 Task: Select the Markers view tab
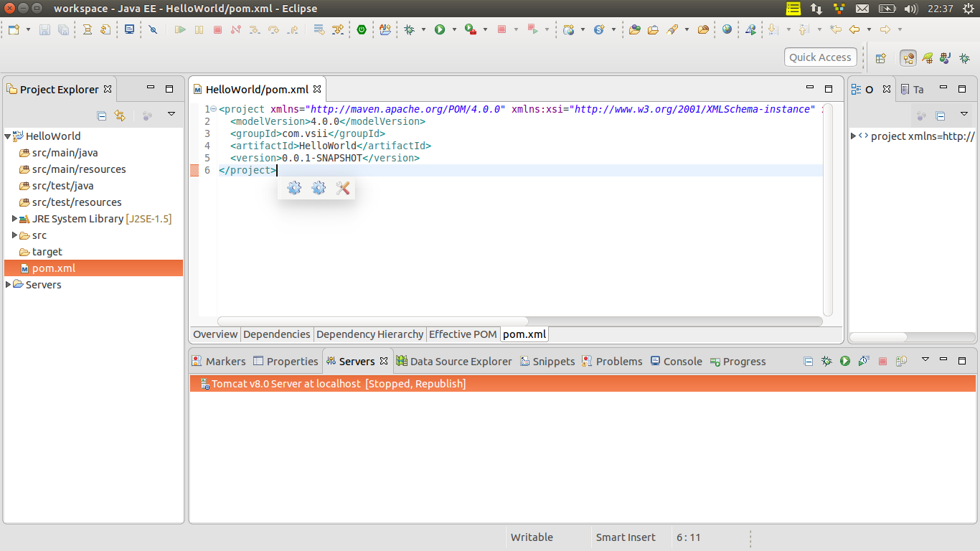point(219,362)
